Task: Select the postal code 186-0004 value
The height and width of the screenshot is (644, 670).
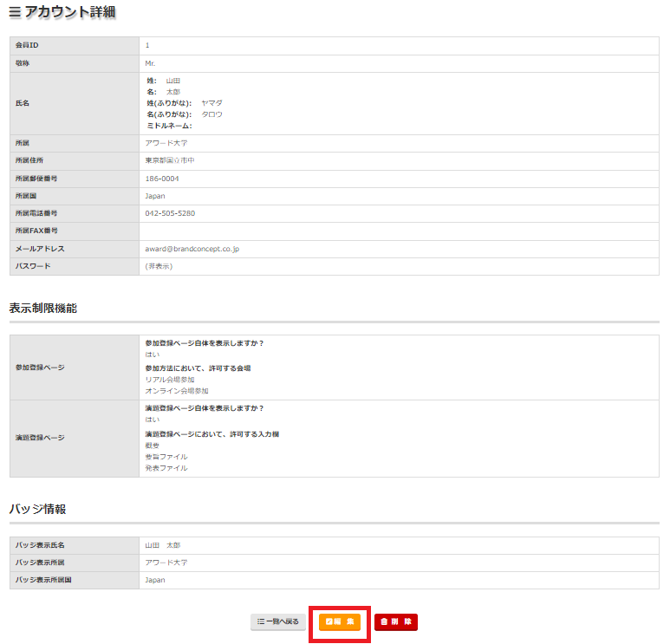Action: [162, 179]
